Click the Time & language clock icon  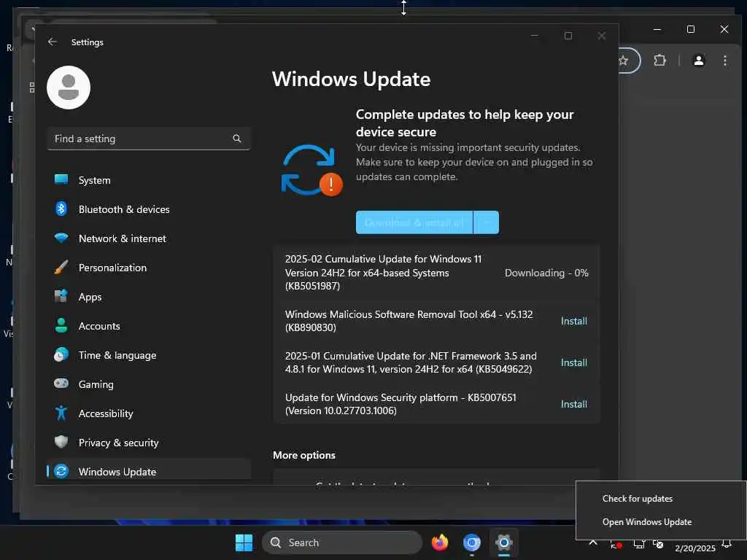click(61, 355)
